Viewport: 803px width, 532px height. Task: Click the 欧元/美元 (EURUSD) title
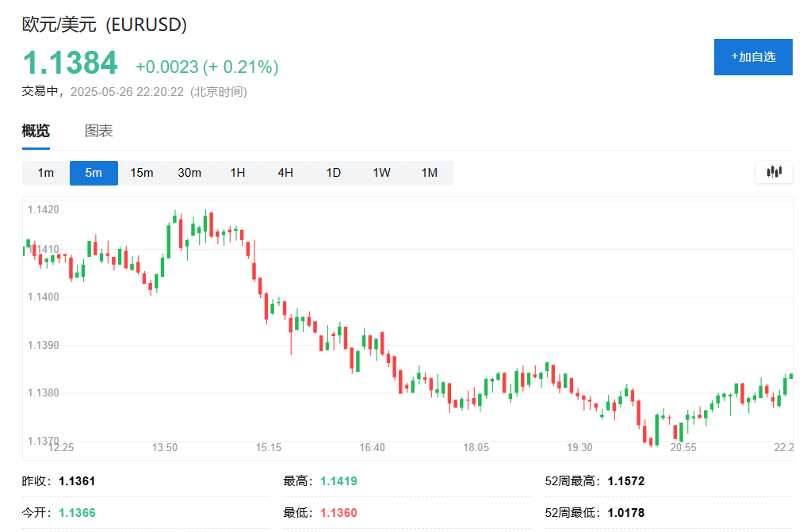coord(105,25)
